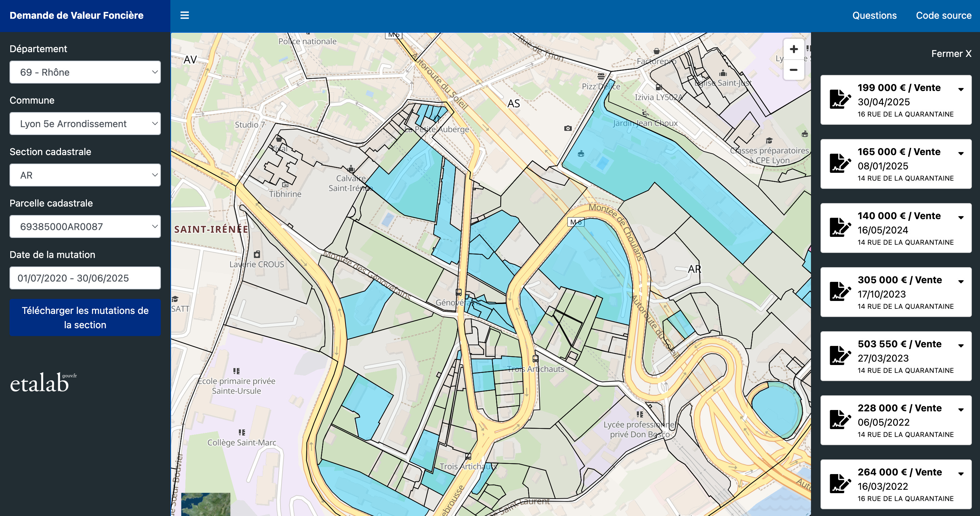This screenshot has width=980, height=516.
Task: Click the Laverie CROUS laundry marker icon
Action: tap(257, 254)
